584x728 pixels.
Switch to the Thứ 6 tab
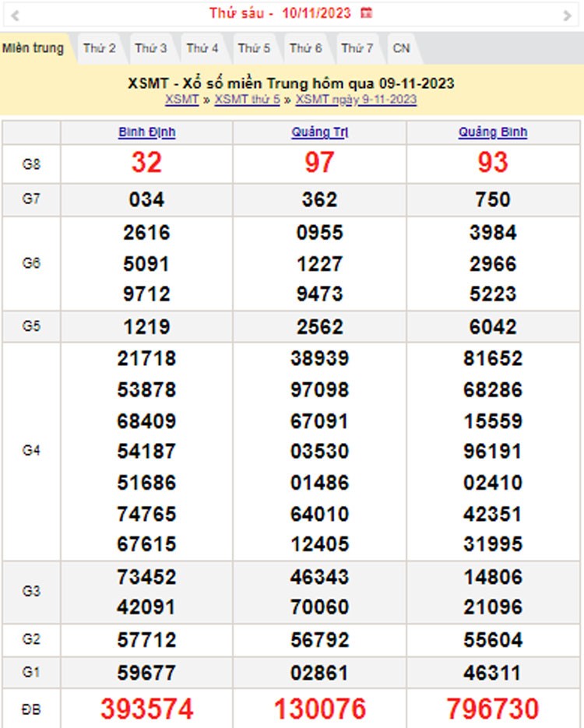[306, 48]
